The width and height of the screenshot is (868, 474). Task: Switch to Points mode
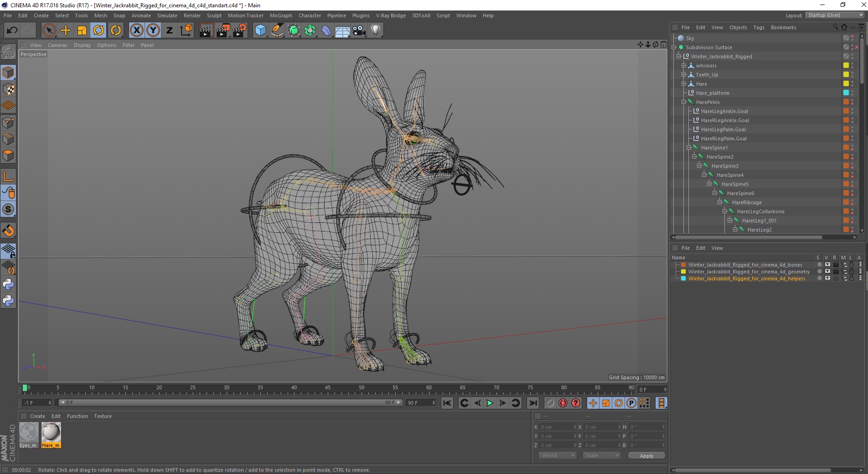pyautogui.click(x=8, y=123)
